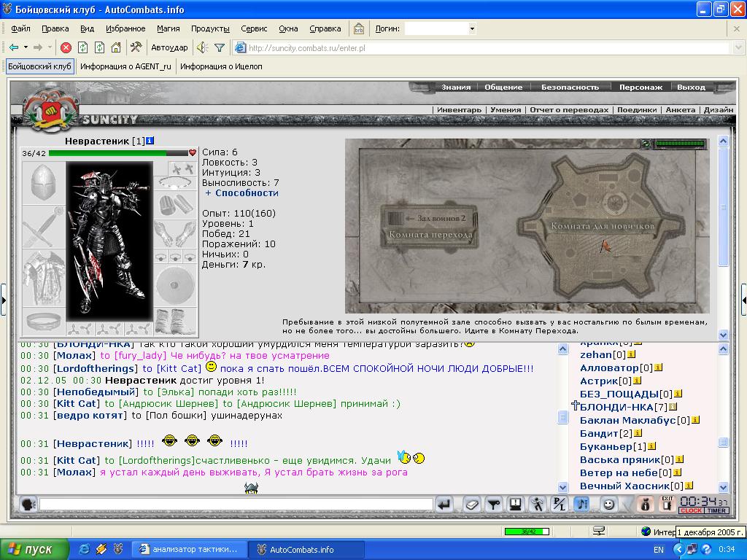
Task: Open the Общение game menu
Action: [x=503, y=87]
